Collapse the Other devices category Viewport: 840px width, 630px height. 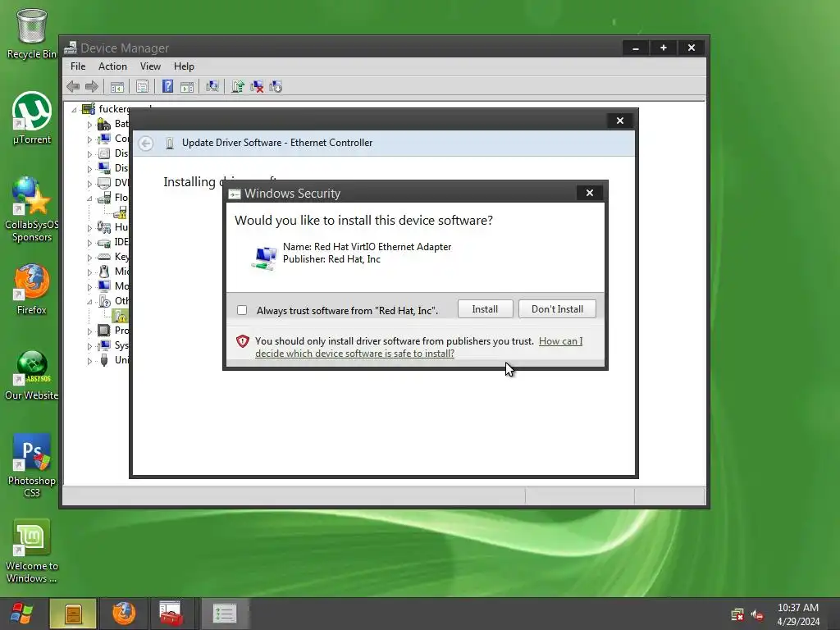click(x=89, y=302)
